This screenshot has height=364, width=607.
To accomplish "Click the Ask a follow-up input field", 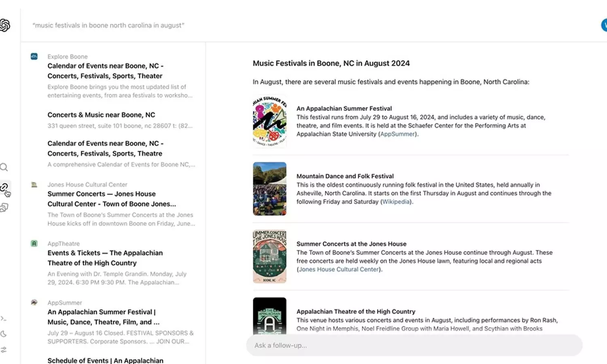I will point(414,345).
